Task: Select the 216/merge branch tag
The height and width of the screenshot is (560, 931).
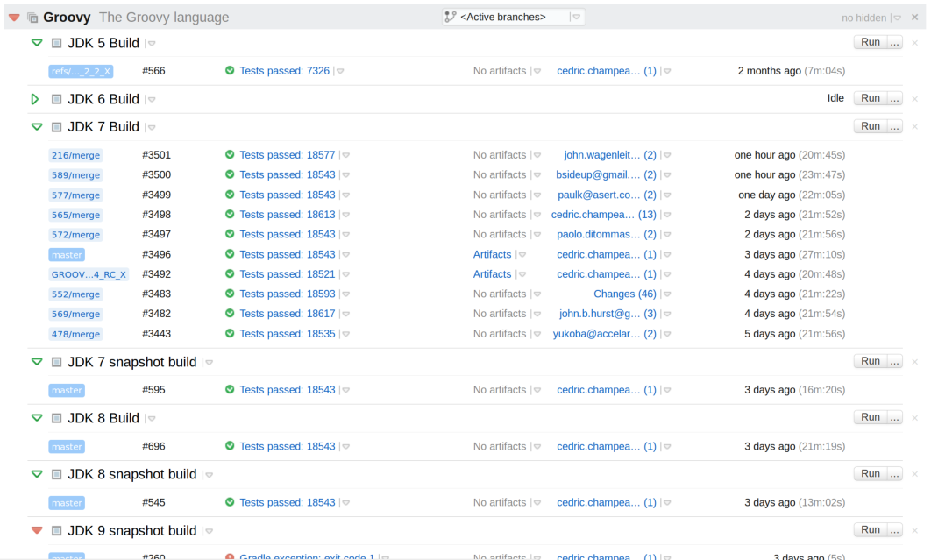Action: [75, 156]
